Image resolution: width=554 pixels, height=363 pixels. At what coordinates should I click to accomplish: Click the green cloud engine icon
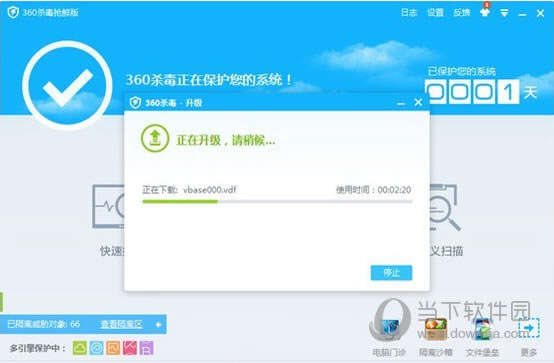[x=80, y=348]
